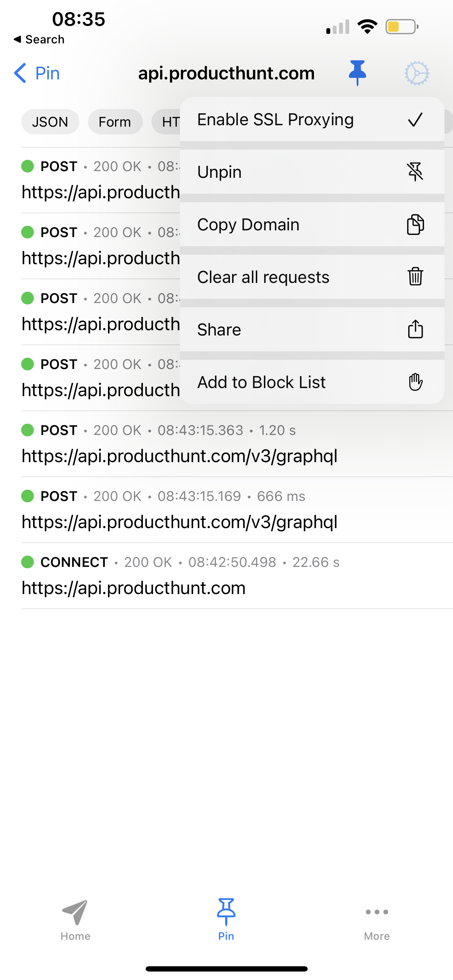The image size is (453, 980).
Task: Open the settings gear icon
Action: coord(417,73)
